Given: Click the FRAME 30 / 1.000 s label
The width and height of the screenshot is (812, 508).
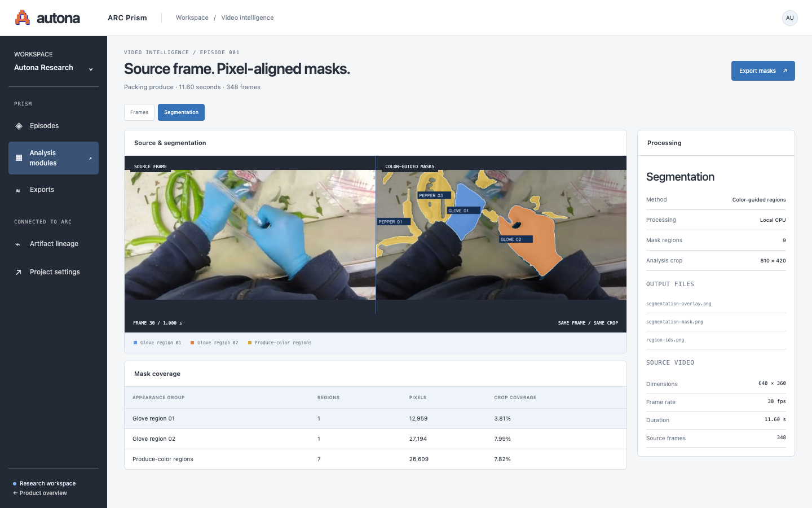Looking at the screenshot, I should click(x=157, y=323).
